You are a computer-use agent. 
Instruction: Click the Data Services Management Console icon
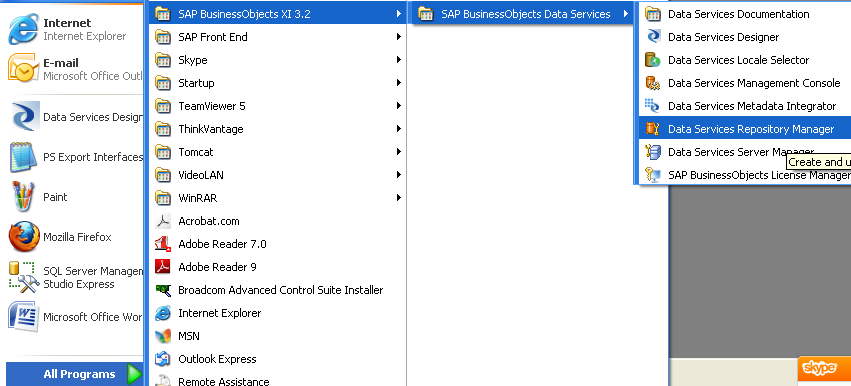pos(653,83)
